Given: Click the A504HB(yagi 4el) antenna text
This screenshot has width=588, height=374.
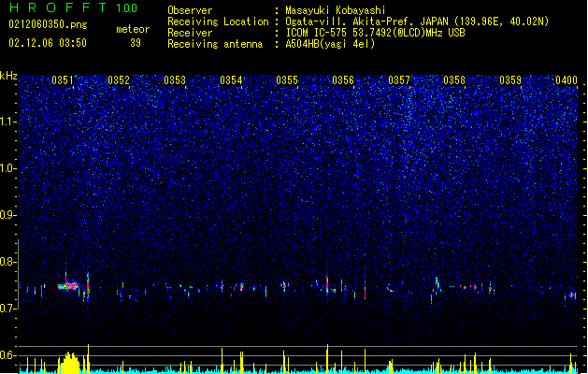Looking at the screenshot, I should tap(330, 44).
